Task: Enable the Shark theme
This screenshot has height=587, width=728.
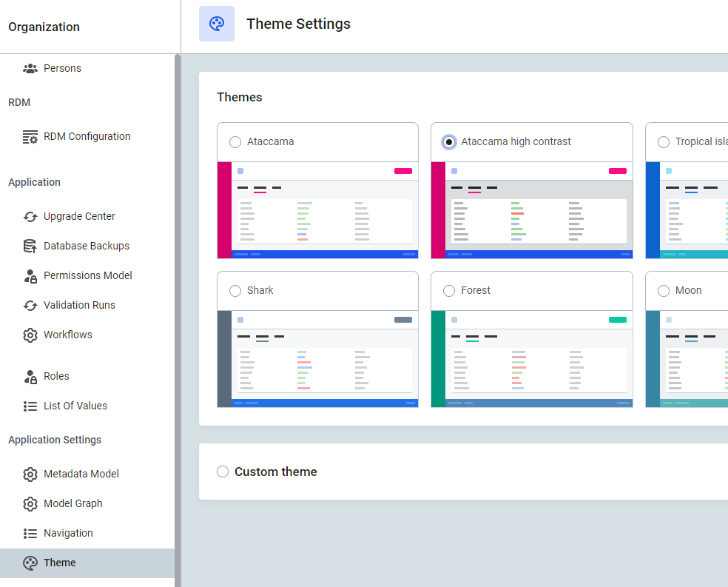Action: [235, 291]
